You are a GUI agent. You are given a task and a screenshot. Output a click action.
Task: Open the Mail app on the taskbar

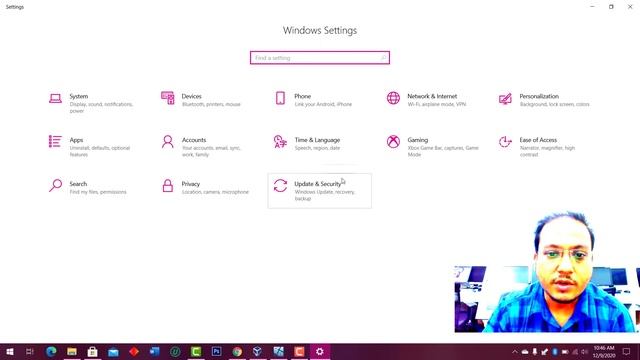(113, 351)
